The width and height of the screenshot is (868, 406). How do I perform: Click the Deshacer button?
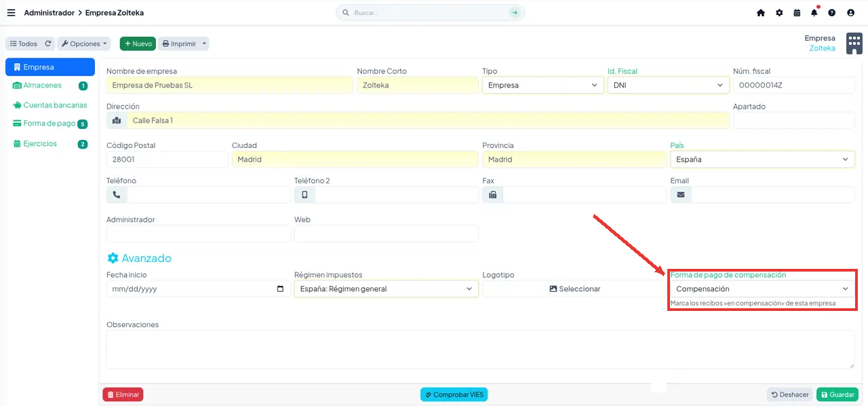(x=790, y=394)
